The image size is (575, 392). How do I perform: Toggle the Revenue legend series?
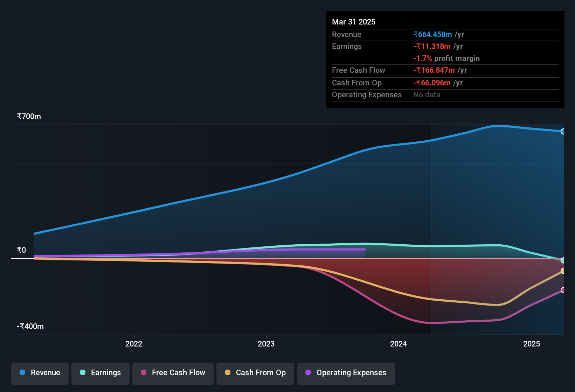[x=40, y=373]
